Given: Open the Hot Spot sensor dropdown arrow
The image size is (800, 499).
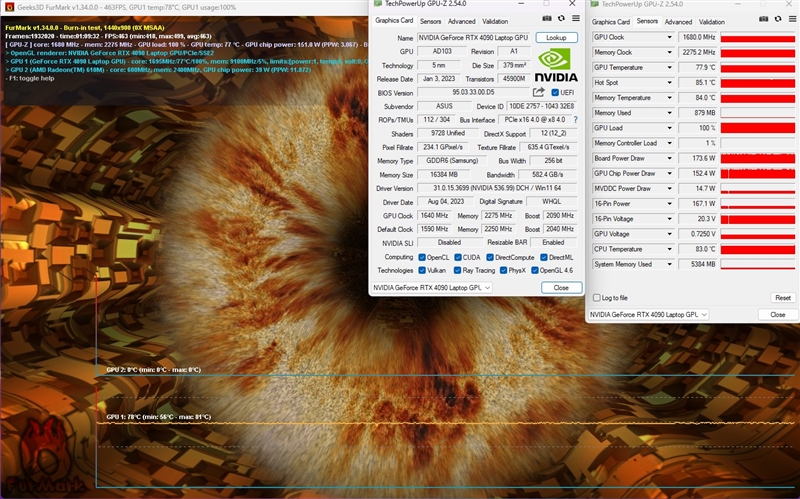Looking at the screenshot, I should point(669,83).
